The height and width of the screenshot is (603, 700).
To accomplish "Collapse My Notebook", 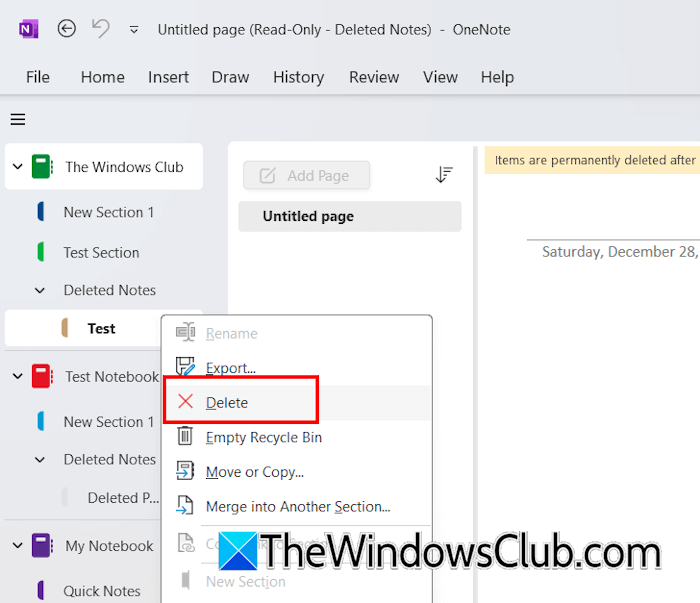I will (17, 545).
